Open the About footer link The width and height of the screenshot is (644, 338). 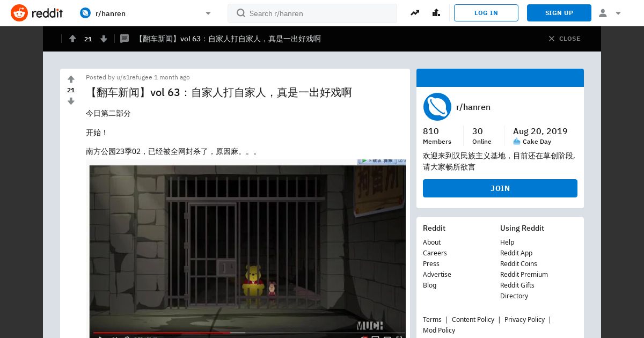tap(431, 243)
